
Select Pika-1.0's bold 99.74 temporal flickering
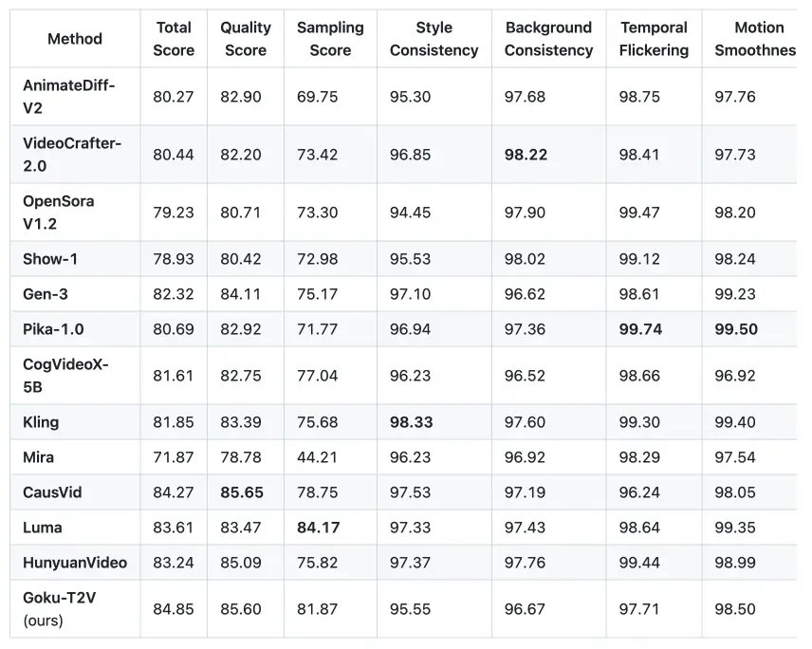[x=640, y=329]
